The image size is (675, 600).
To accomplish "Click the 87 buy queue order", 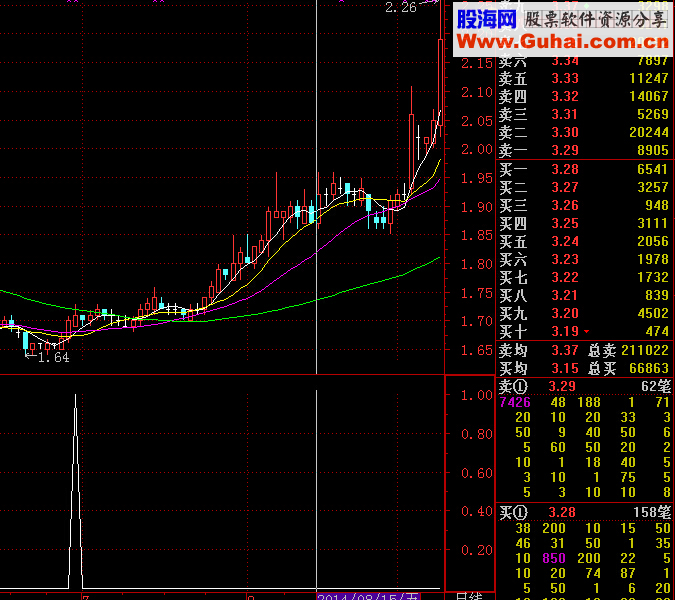I will (628, 574).
